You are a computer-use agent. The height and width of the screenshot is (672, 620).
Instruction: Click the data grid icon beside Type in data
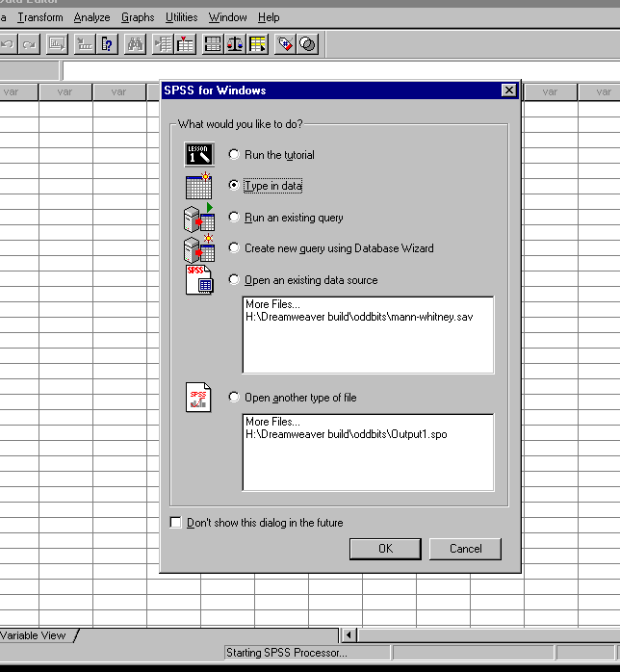pyautogui.click(x=199, y=186)
